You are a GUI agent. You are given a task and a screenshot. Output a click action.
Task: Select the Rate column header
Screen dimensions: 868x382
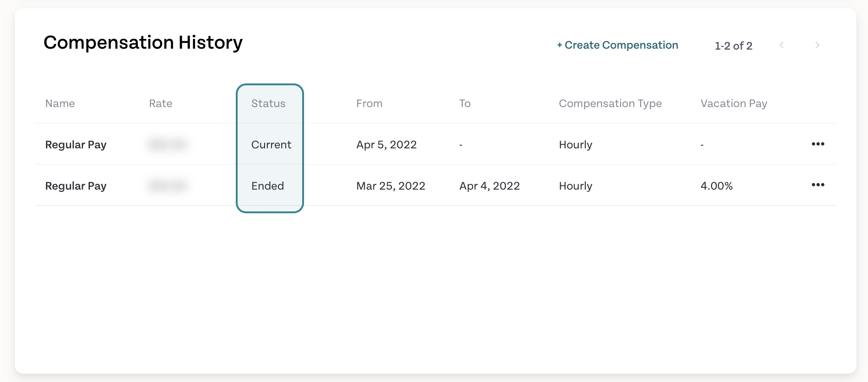[161, 103]
